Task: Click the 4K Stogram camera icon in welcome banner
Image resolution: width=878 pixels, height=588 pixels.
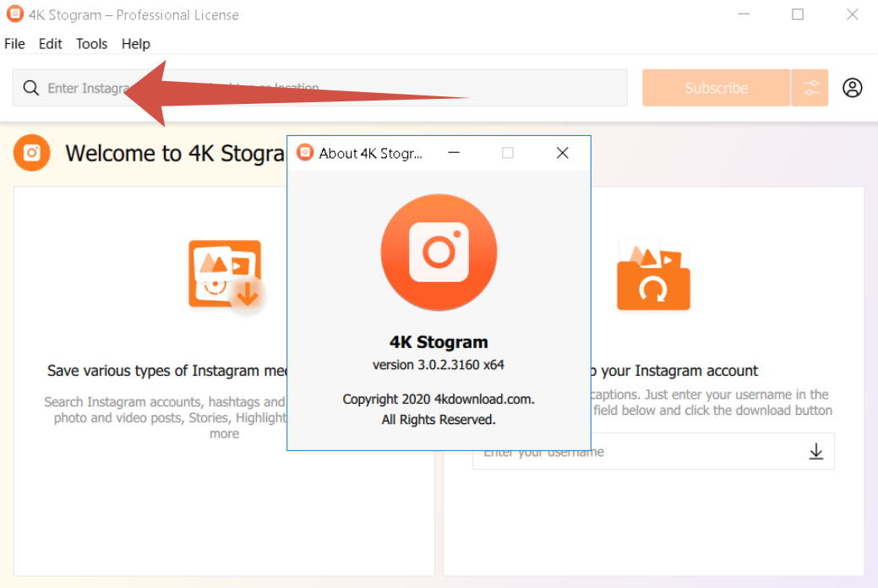Action: click(31, 153)
